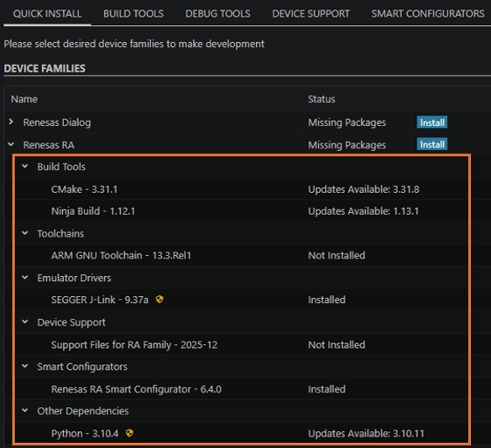Image resolution: width=491 pixels, height=448 pixels.
Task: Click Installed status for RA Smart Configurator
Action: click(326, 389)
